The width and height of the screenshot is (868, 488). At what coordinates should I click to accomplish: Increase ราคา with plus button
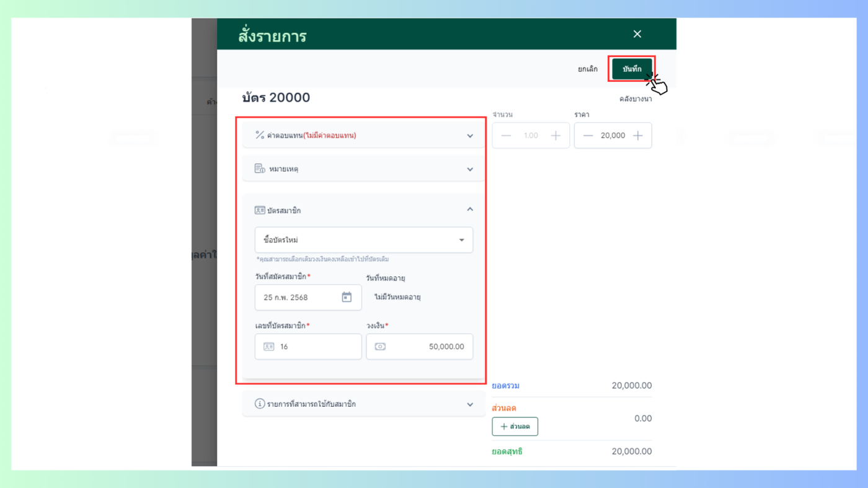point(637,135)
